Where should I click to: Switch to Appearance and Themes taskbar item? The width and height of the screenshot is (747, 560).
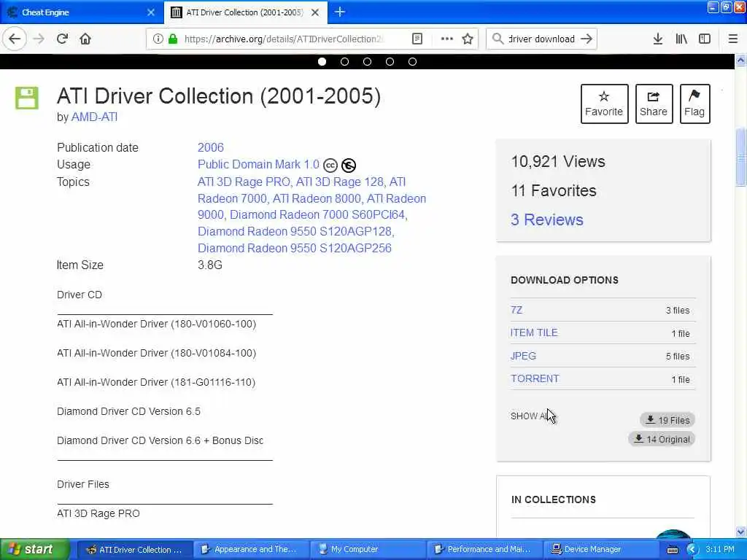point(251,549)
